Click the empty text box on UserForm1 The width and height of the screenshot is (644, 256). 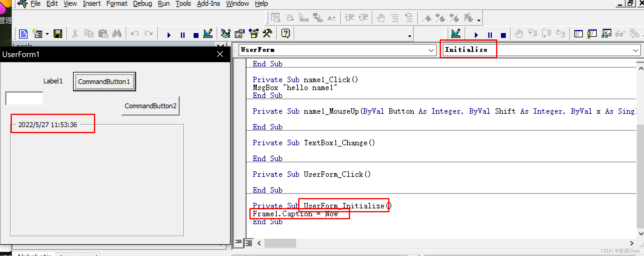tap(24, 98)
